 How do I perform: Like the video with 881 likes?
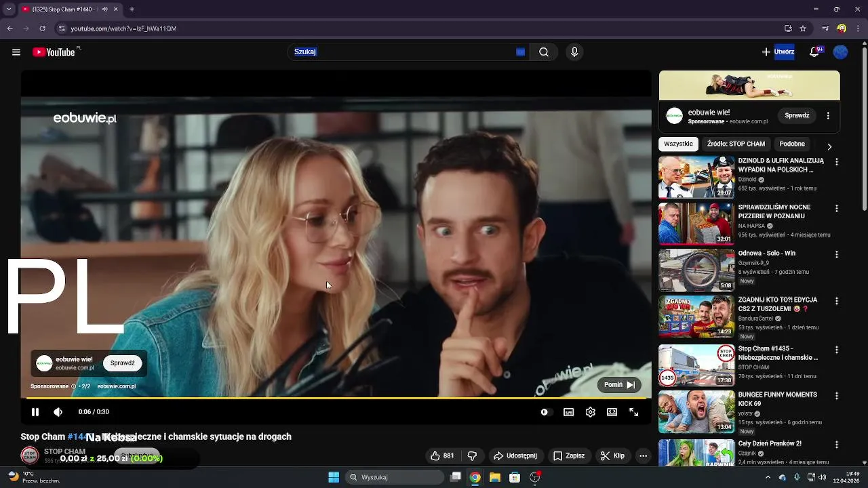pos(441,456)
